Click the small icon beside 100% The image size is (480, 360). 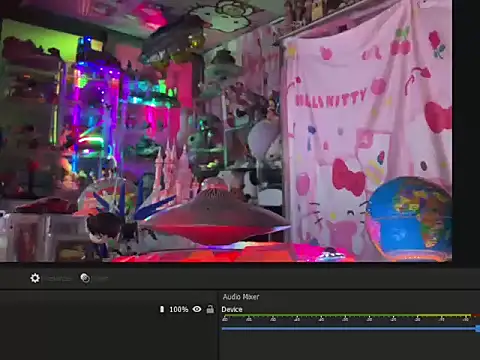coord(162,309)
